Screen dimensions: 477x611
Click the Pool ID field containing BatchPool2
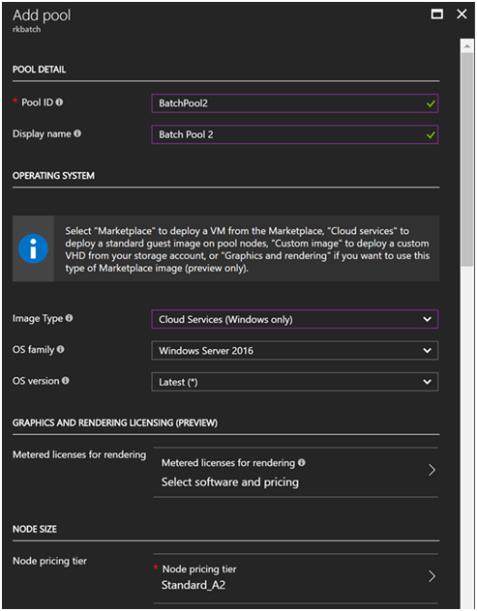point(295,103)
